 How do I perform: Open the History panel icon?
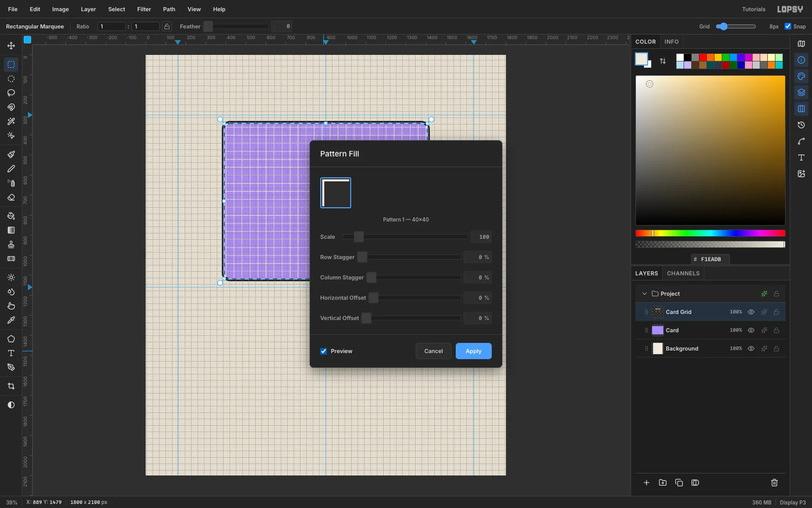pyautogui.click(x=801, y=125)
